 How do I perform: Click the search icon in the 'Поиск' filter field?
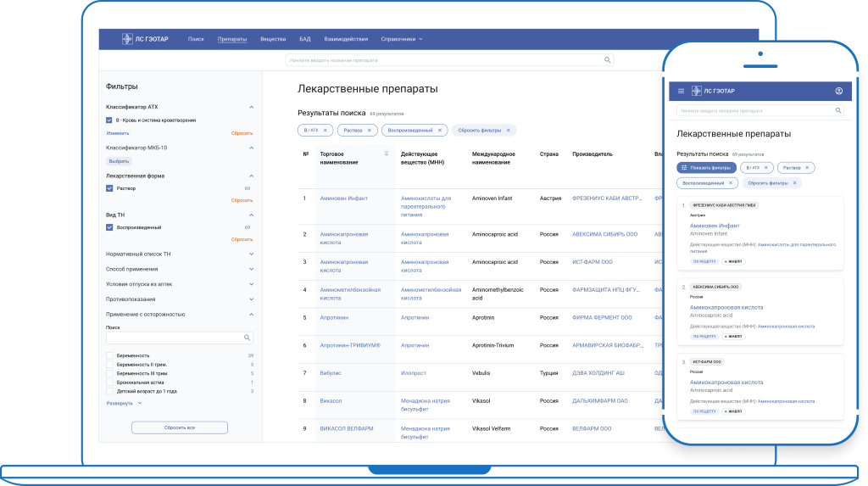247,338
